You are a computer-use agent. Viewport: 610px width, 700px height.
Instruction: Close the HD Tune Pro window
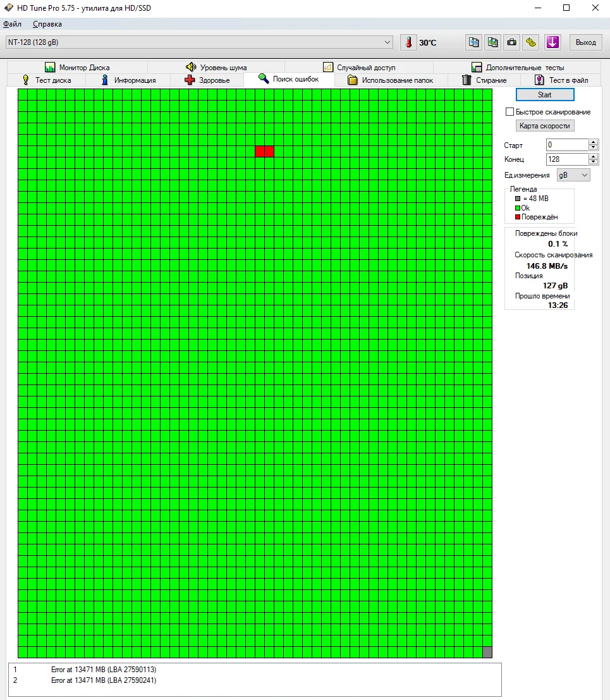[x=595, y=8]
